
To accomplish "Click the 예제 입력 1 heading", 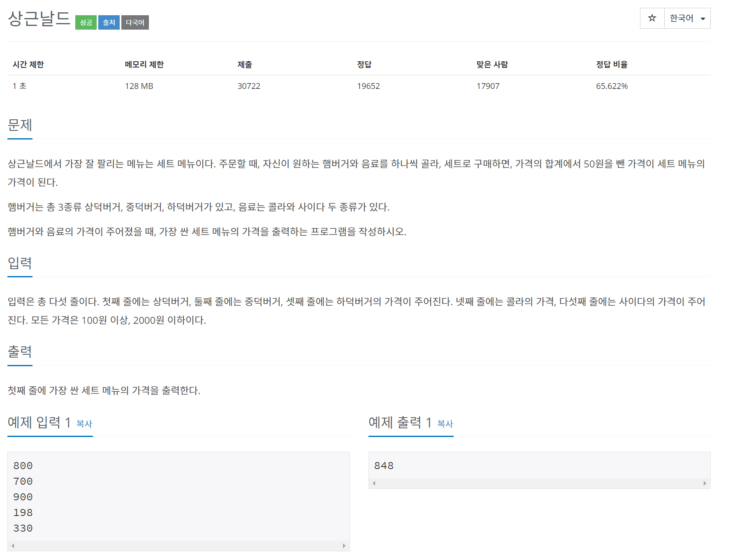I will click(x=39, y=422).
